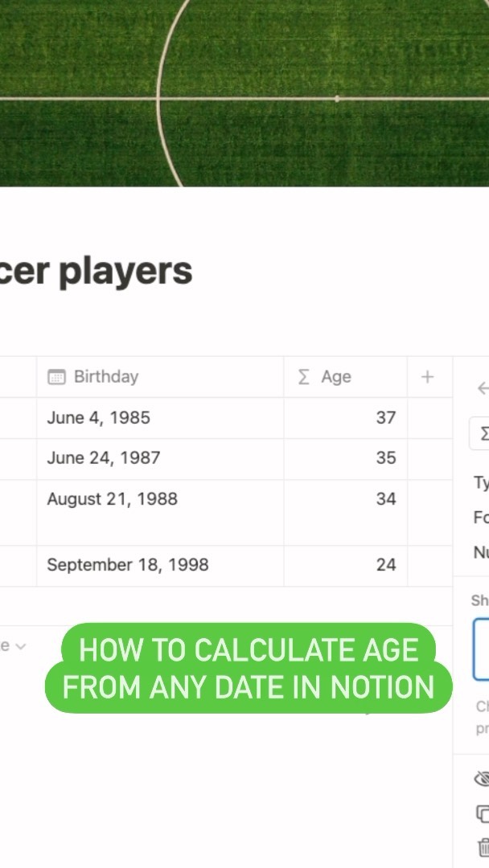This screenshot has width=489, height=868.
Task: Delete the property with the trash icon
Action: point(483,847)
